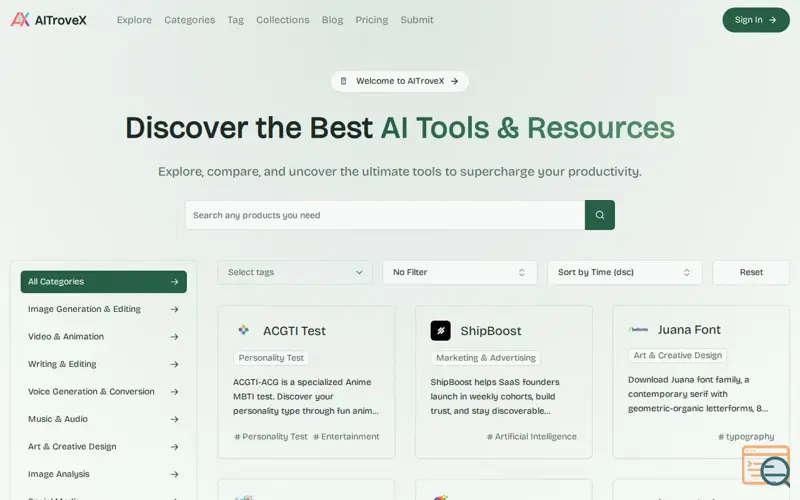Open Collections in the top navigation

click(x=283, y=20)
